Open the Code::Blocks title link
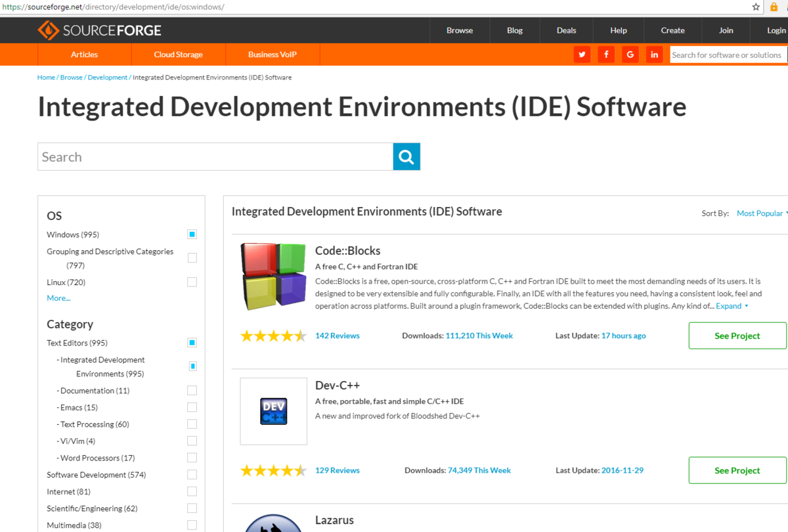This screenshot has width=788, height=532. (348, 251)
